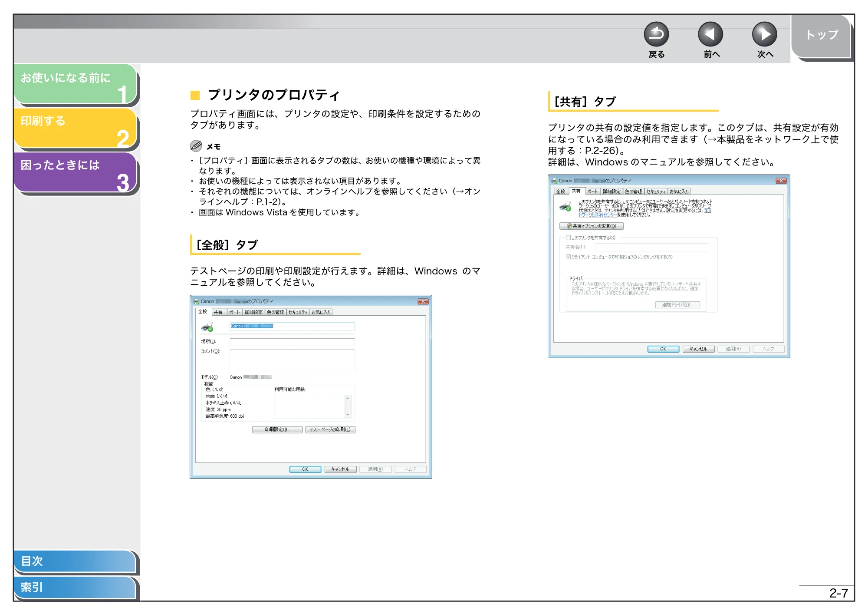Click the 場所 input field
The width and height of the screenshot is (868, 614).
292,342
